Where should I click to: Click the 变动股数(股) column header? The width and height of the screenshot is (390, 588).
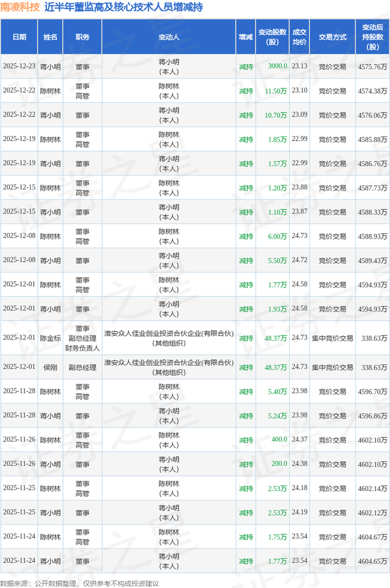tap(272, 37)
